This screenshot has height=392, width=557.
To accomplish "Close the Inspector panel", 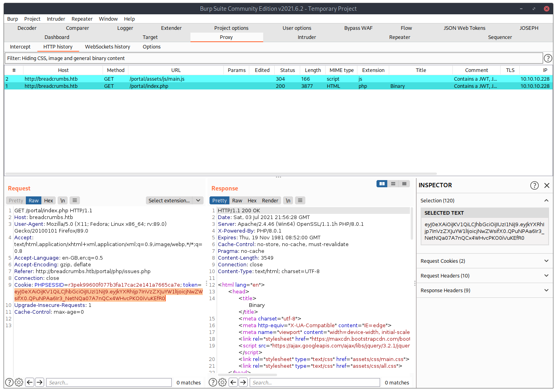I will (x=547, y=185).
